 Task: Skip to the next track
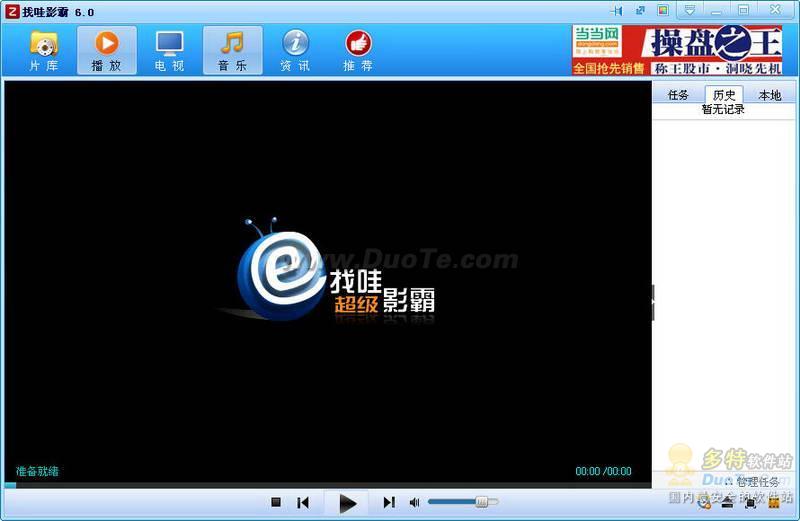coord(389,503)
